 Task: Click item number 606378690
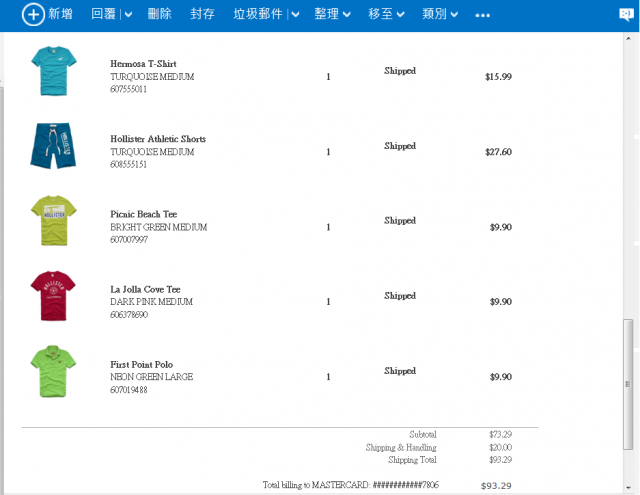(x=129, y=315)
